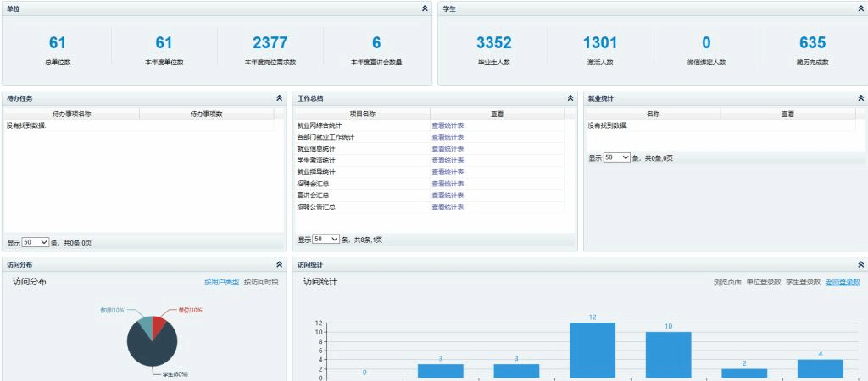Open 查看统计表 for 学生激活统计

pyautogui.click(x=448, y=160)
